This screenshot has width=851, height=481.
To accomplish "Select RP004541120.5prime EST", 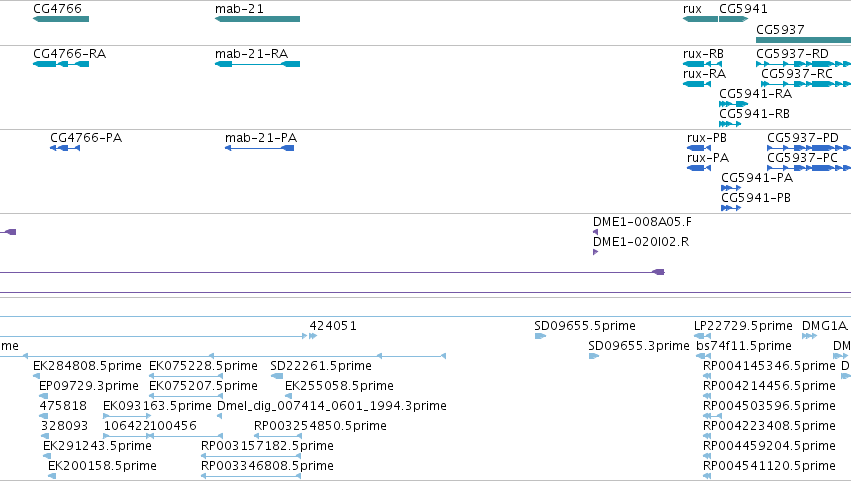I will click(x=707, y=477).
